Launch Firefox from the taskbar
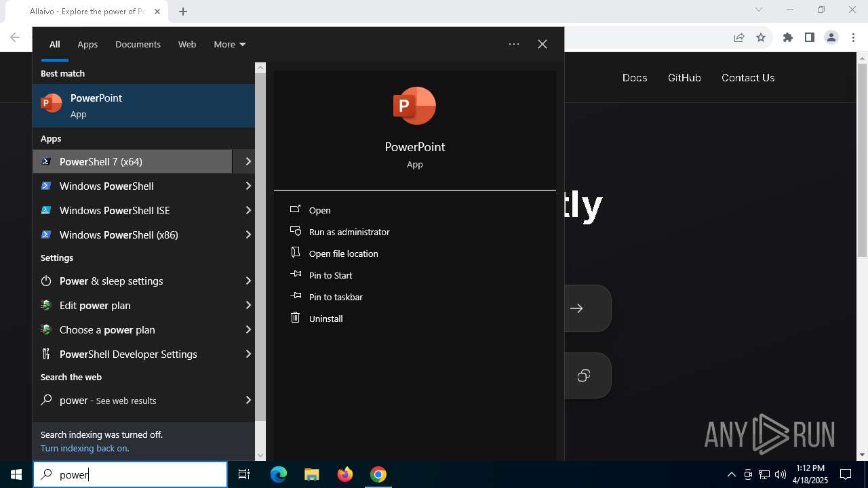 click(x=345, y=474)
